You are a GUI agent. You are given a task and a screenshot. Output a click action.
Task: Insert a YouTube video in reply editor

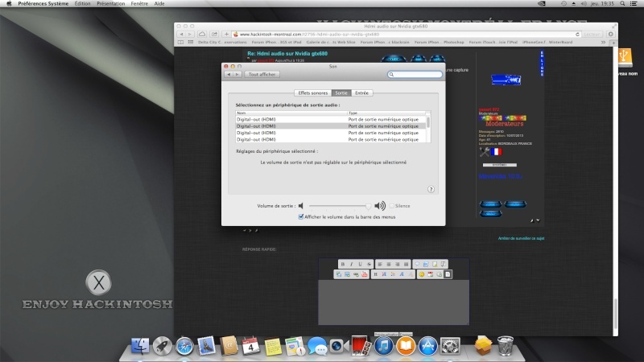click(x=365, y=274)
